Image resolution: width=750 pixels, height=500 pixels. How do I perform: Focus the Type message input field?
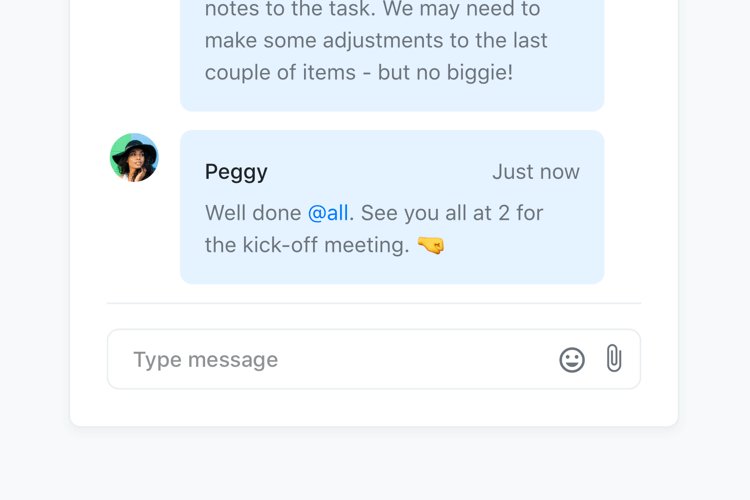[330, 360]
